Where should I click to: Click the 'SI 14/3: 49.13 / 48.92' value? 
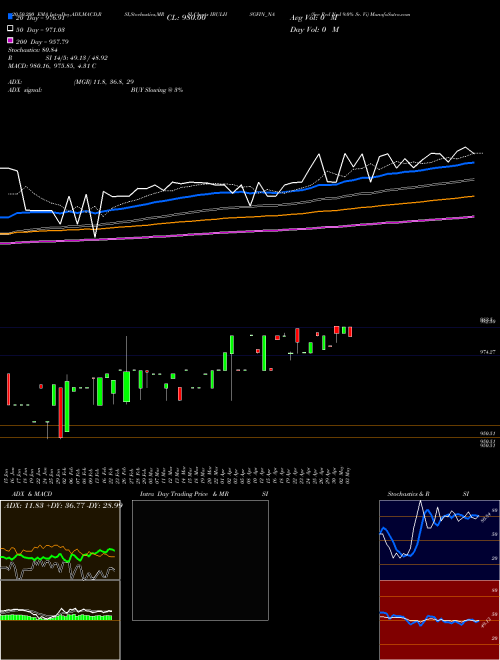pyautogui.click(x=77, y=58)
